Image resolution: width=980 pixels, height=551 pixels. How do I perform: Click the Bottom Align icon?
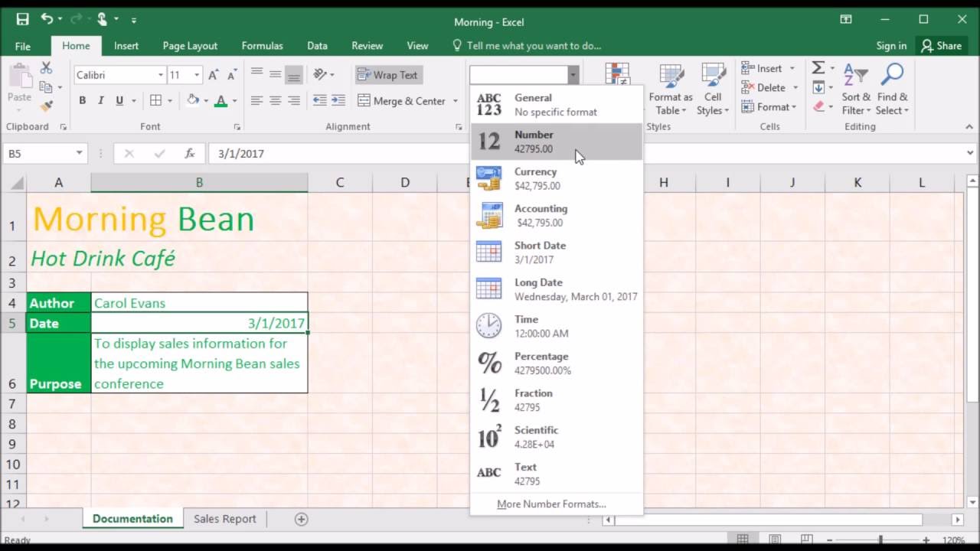coord(293,75)
